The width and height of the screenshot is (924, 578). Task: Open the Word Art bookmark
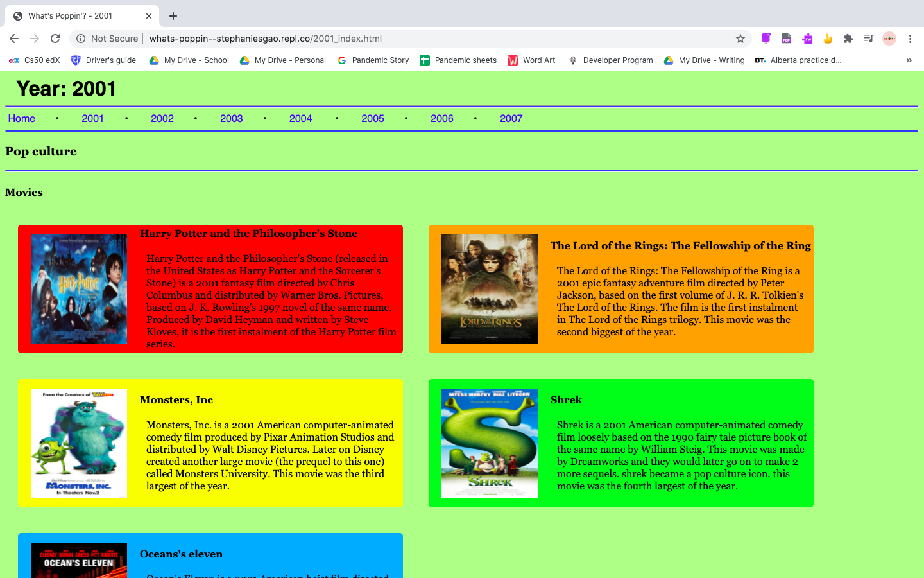(x=531, y=60)
